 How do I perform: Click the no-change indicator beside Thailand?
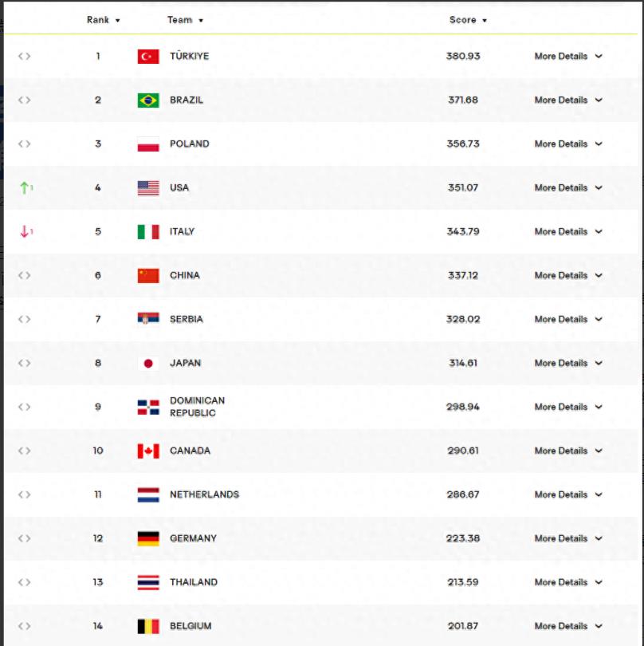(x=25, y=583)
